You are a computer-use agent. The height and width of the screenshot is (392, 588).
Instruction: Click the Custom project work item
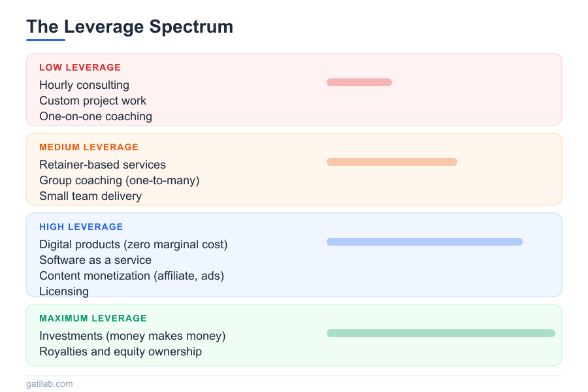pyautogui.click(x=93, y=101)
